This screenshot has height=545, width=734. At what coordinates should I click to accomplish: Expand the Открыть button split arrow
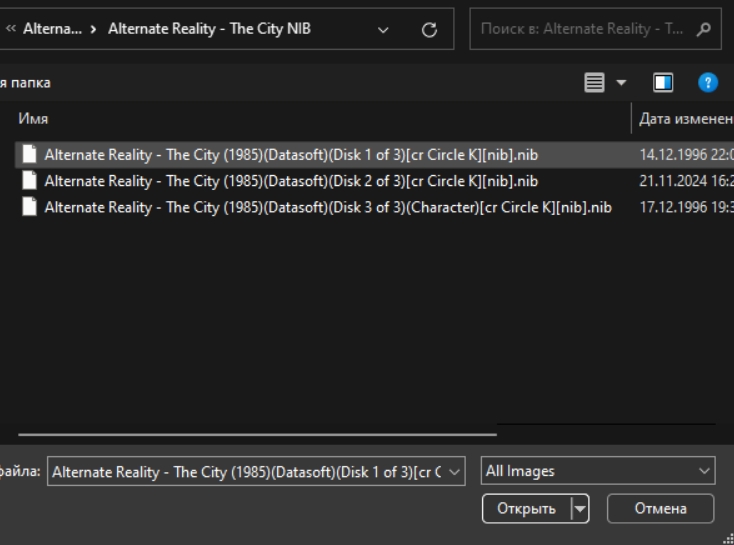(580, 508)
